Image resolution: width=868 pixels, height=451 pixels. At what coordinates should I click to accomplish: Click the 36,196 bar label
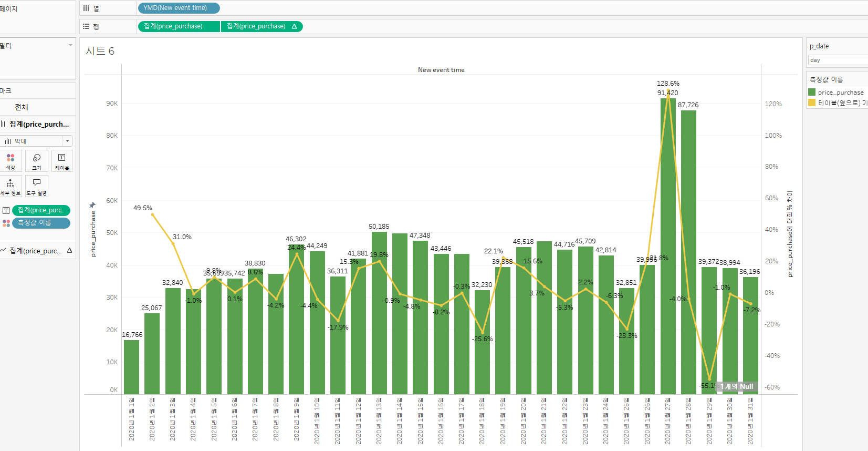(749, 272)
